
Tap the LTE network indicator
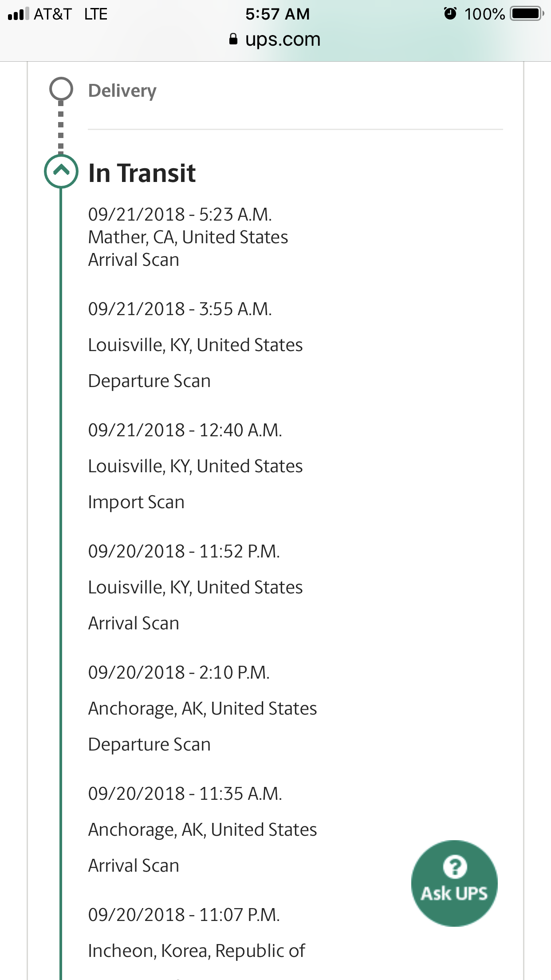pos(96,14)
